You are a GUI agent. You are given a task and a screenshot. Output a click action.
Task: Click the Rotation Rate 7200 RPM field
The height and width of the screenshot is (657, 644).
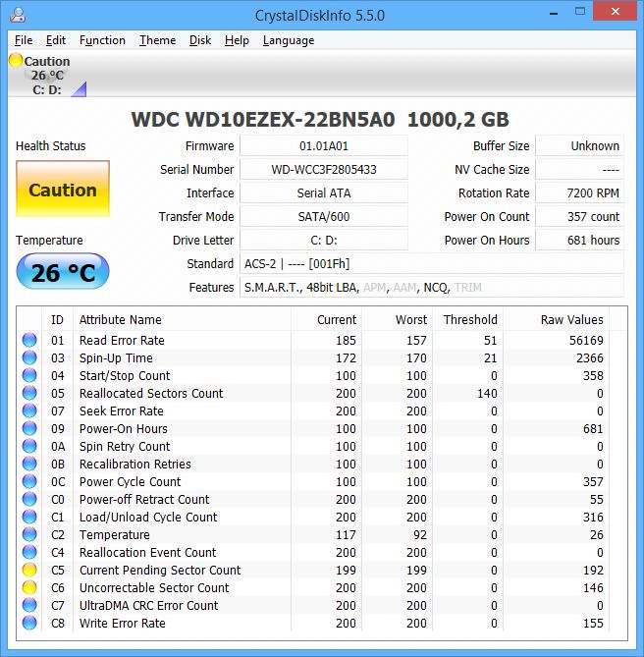579,192
